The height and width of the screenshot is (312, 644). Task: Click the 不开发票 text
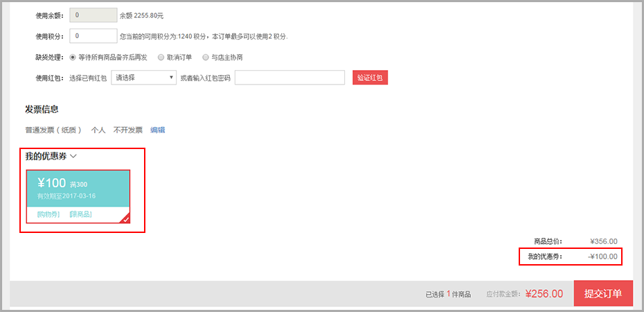(128, 130)
